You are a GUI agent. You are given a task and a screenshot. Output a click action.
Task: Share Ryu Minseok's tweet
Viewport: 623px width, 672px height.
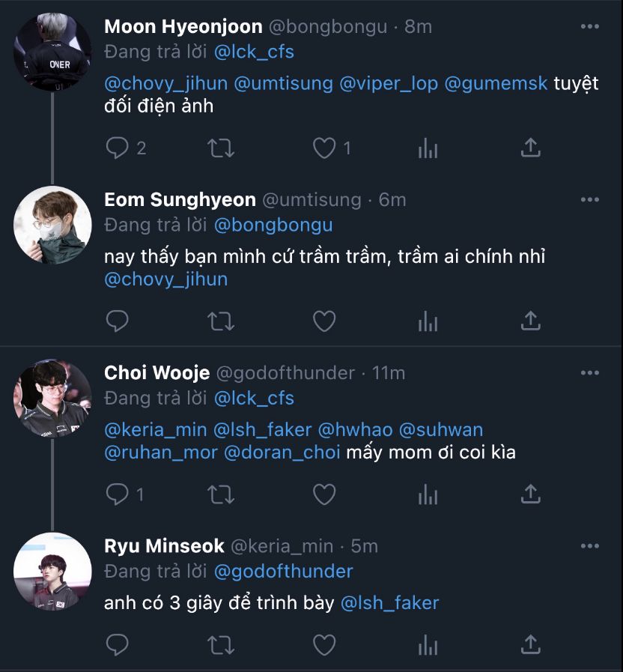click(x=530, y=644)
